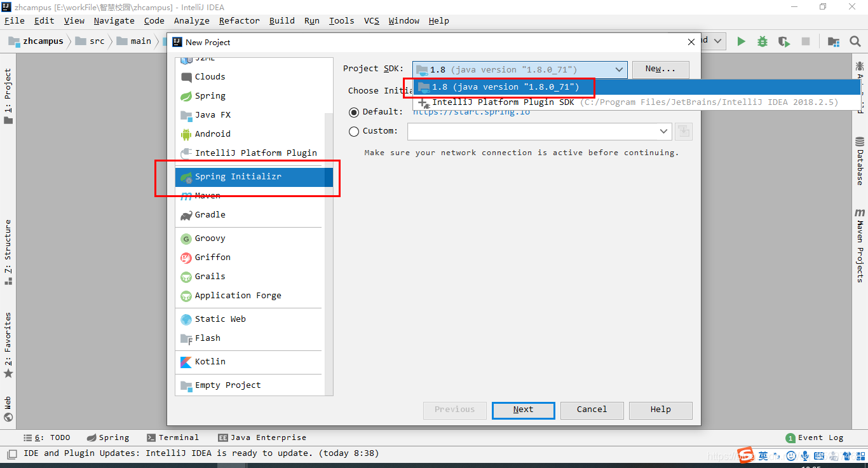This screenshot has height=468, width=868.
Task: Start debugging via the bug icon
Action: pos(762,41)
